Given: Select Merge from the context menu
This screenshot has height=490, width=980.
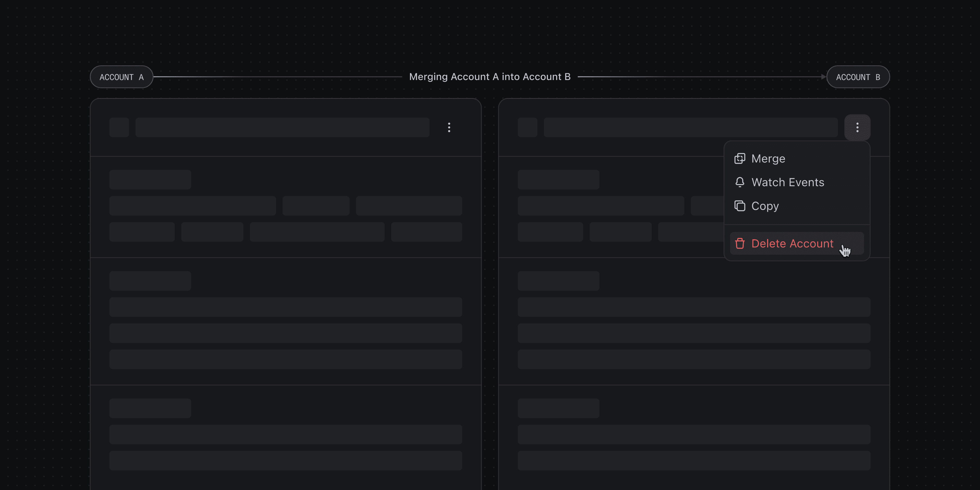Looking at the screenshot, I should click(x=768, y=159).
